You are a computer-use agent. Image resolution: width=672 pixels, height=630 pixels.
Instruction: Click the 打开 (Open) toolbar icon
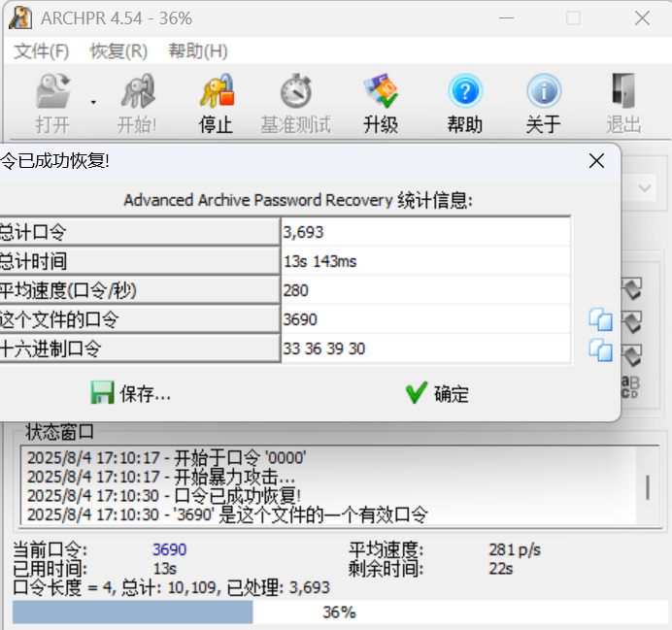[52, 91]
